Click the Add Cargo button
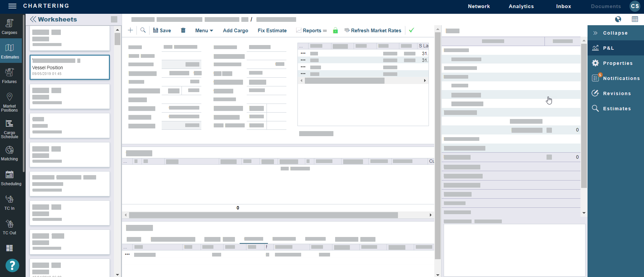Screen dimensions: 644x277 pyautogui.click(x=235, y=31)
